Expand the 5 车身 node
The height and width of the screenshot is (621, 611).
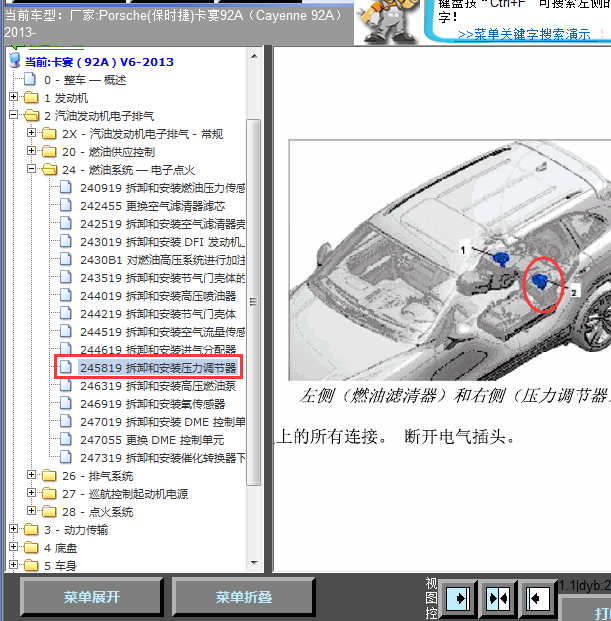pos(13,565)
